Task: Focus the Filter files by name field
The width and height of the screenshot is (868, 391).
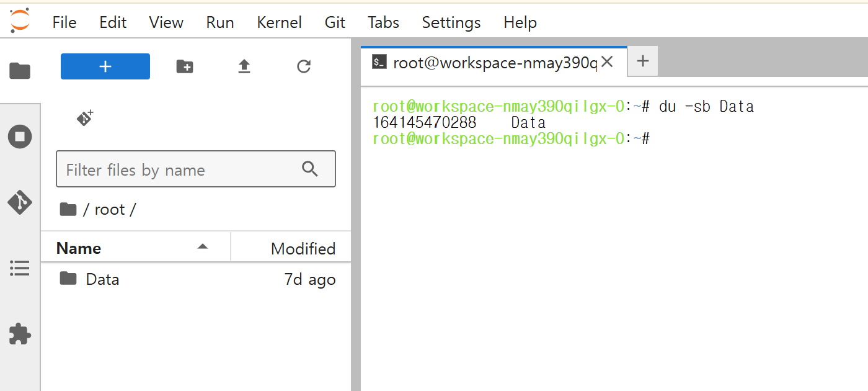Action: [196, 169]
